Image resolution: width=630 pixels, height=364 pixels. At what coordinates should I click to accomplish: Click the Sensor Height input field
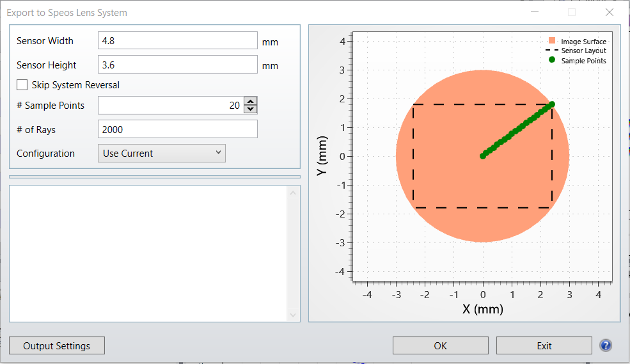178,65
